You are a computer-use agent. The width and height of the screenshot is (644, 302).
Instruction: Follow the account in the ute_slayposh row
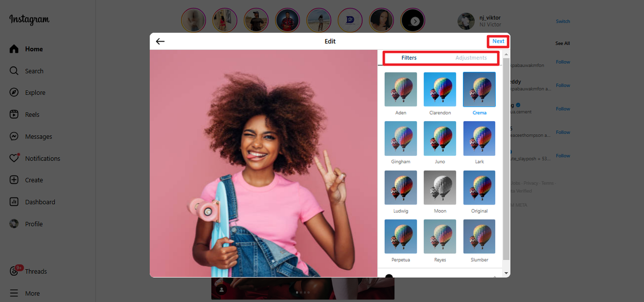pyautogui.click(x=563, y=156)
